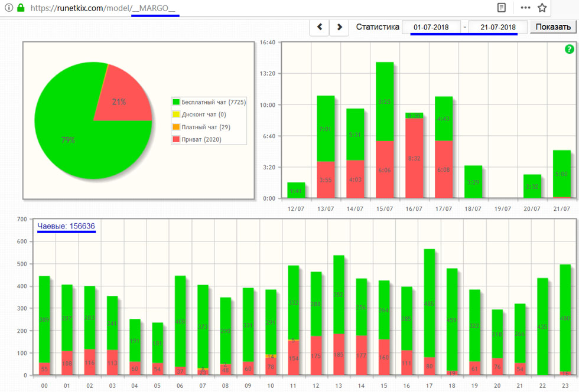
Task: Click red Приват legend swatch
Action: click(175, 139)
